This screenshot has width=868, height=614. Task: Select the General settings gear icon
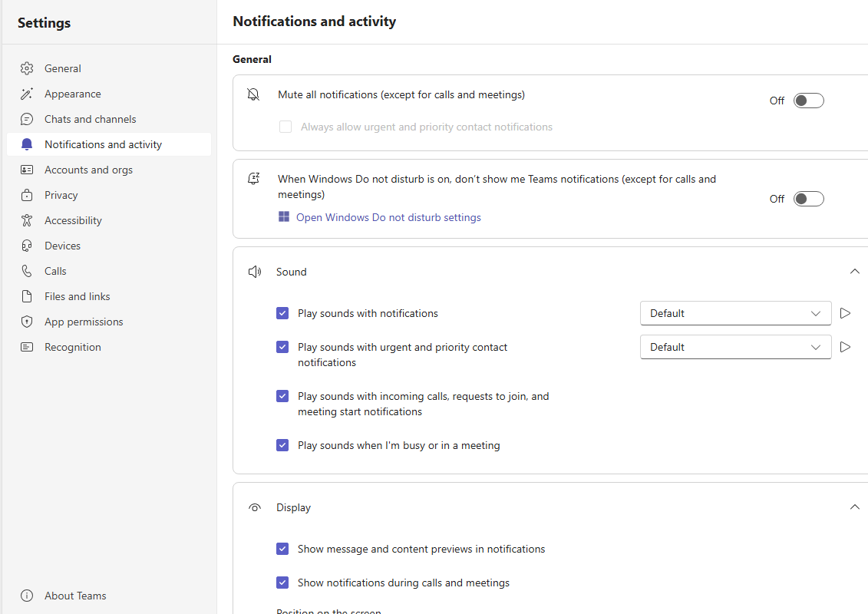coord(27,68)
